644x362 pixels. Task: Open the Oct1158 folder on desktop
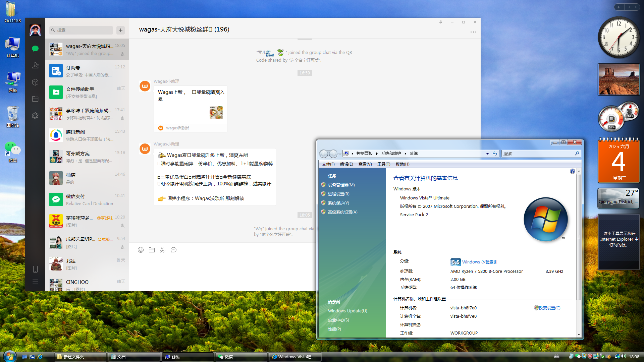coord(12,12)
